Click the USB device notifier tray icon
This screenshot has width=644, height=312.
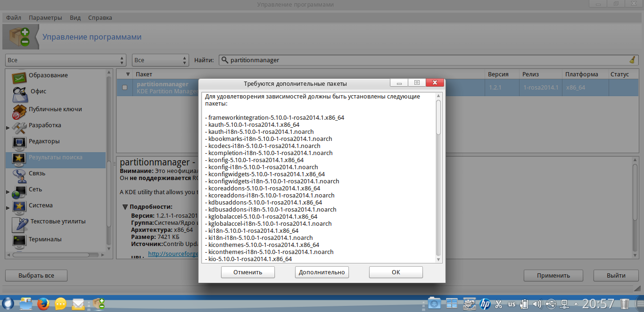[x=550, y=304]
